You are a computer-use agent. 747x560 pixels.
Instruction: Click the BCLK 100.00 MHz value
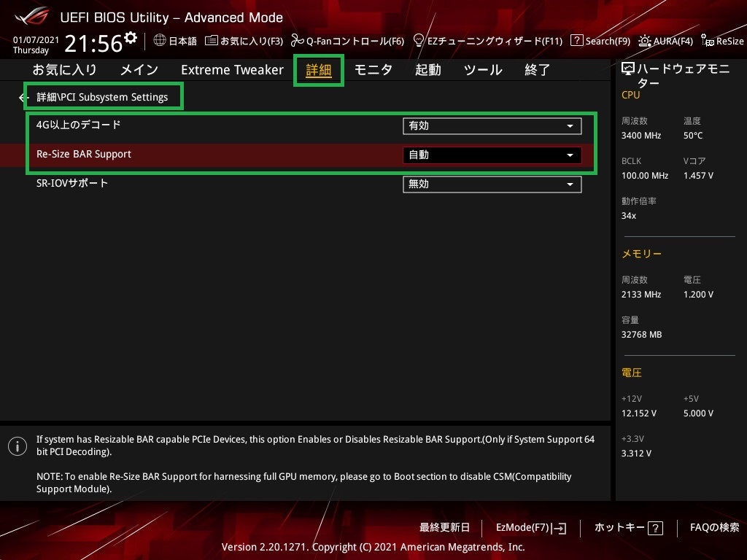(x=645, y=176)
